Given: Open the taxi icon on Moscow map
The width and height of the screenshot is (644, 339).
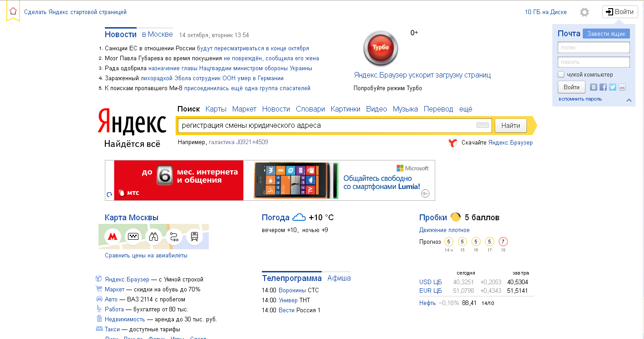Looking at the screenshot, I should 133,236.
